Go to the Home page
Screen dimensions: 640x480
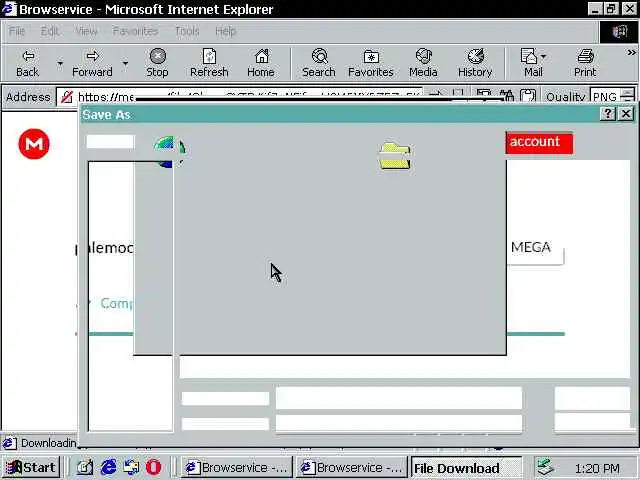pos(261,63)
